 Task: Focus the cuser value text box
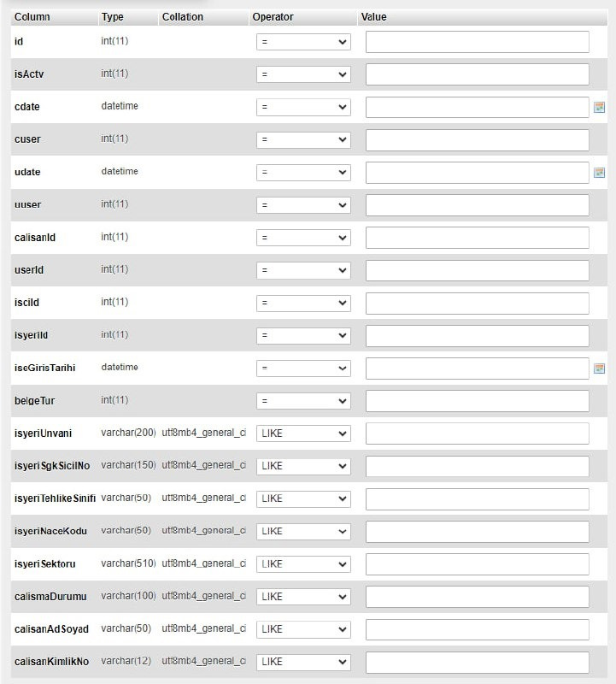[477, 139]
